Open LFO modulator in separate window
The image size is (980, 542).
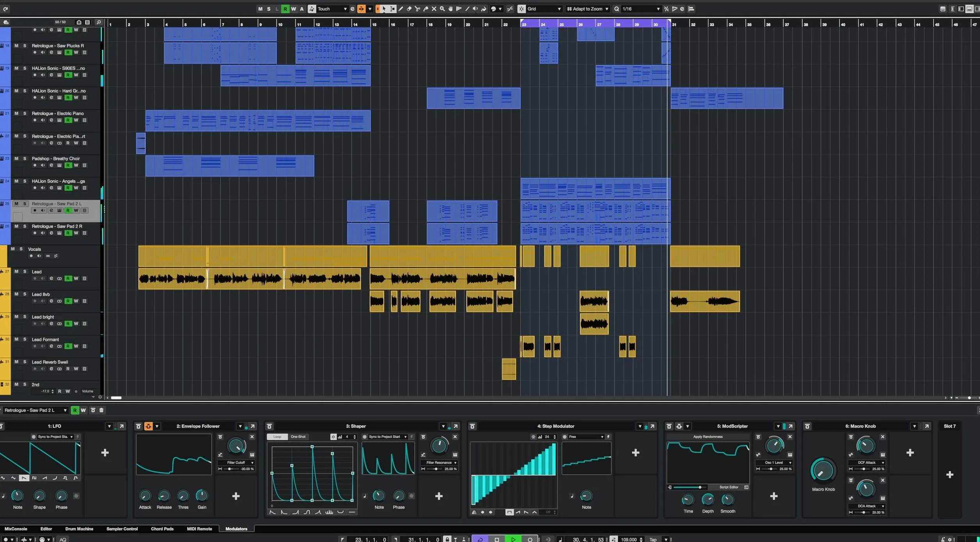point(122,426)
